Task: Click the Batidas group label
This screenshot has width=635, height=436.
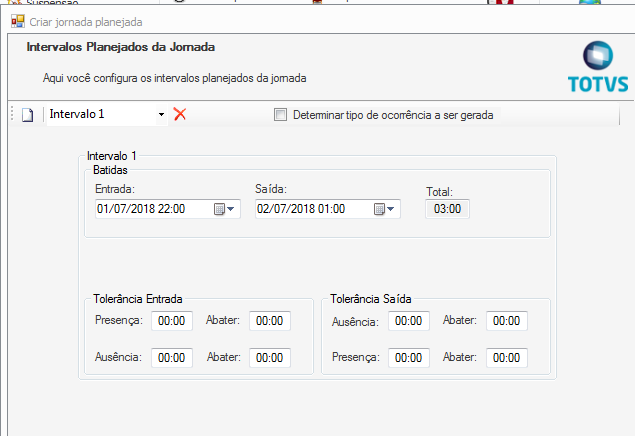Action: 110,170
